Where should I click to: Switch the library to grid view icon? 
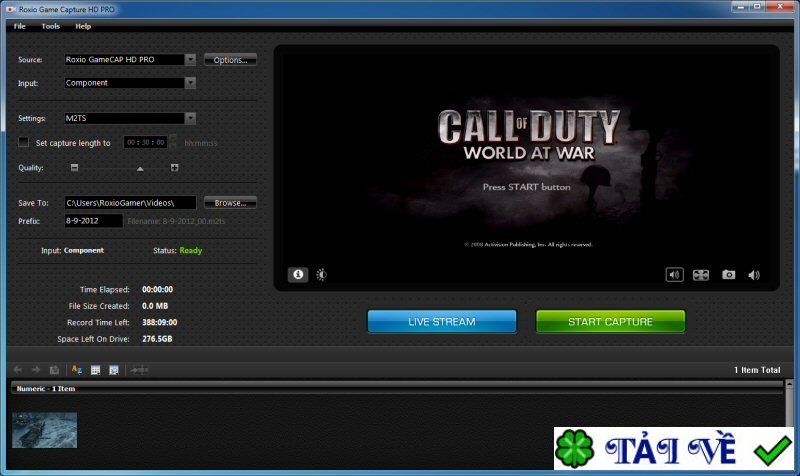tap(95, 370)
